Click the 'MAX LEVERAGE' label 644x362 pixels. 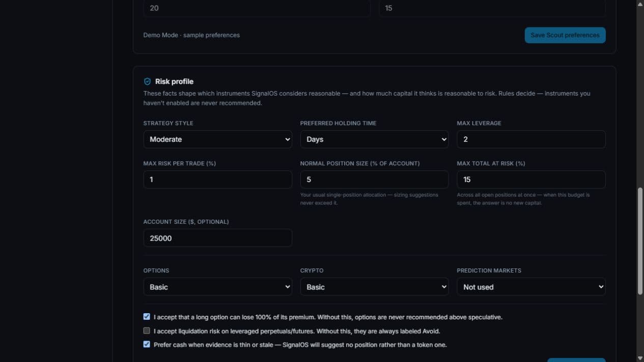coord(479,123)
